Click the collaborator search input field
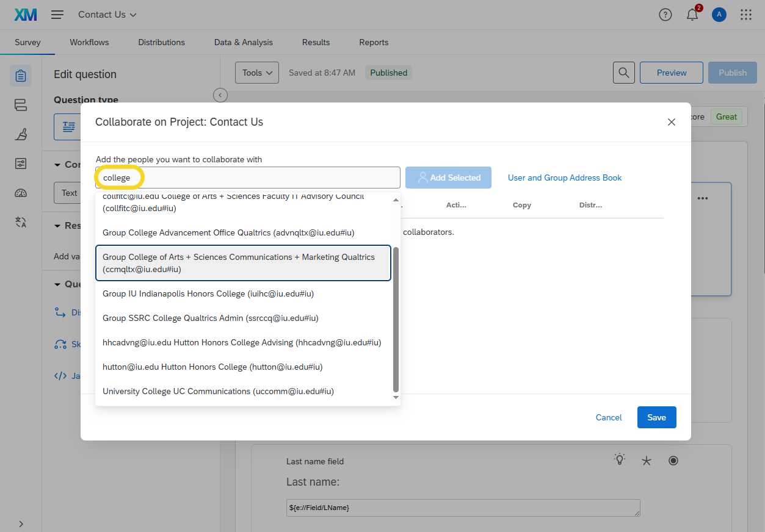 pos(263,178)
